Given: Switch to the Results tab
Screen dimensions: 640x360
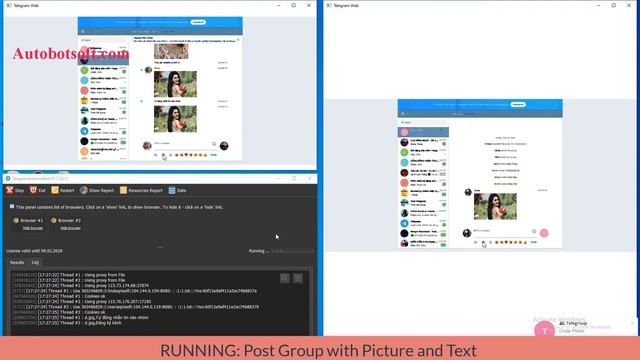Looking at the screenshot, I should 17,262.
